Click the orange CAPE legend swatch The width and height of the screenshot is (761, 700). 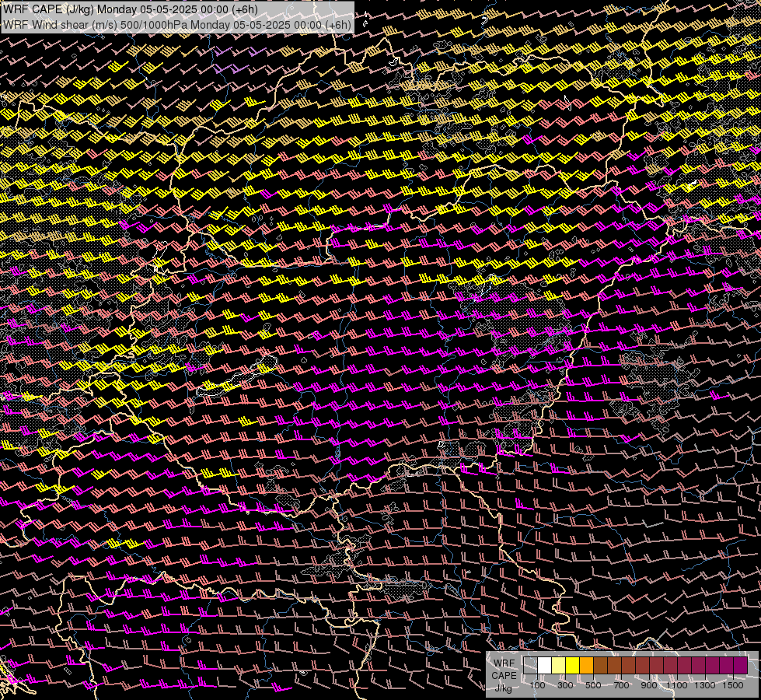[x=586, y=666]
